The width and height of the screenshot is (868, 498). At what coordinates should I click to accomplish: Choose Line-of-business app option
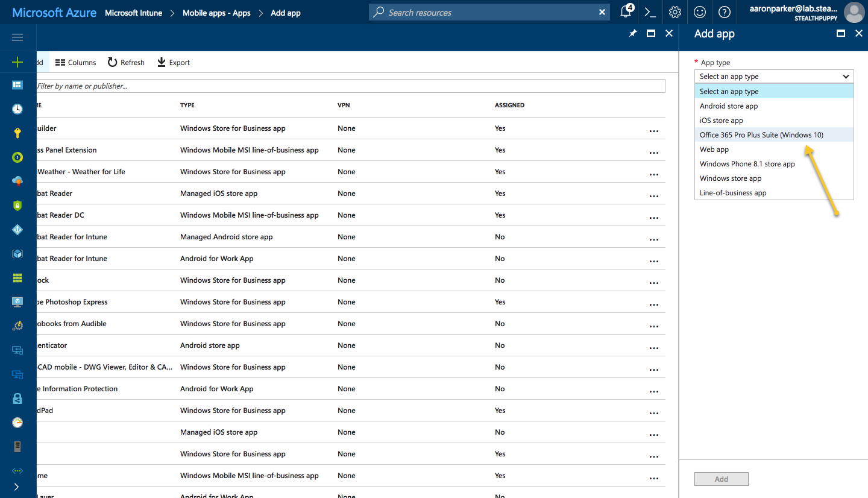[x=774, y=193]
